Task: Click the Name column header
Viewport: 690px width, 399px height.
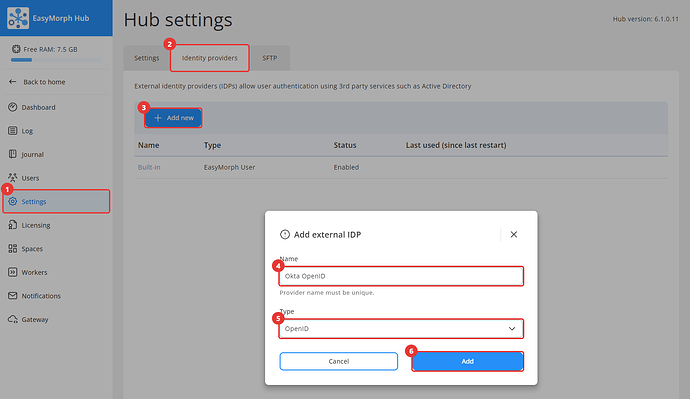Action: click(x=148, y=145)
